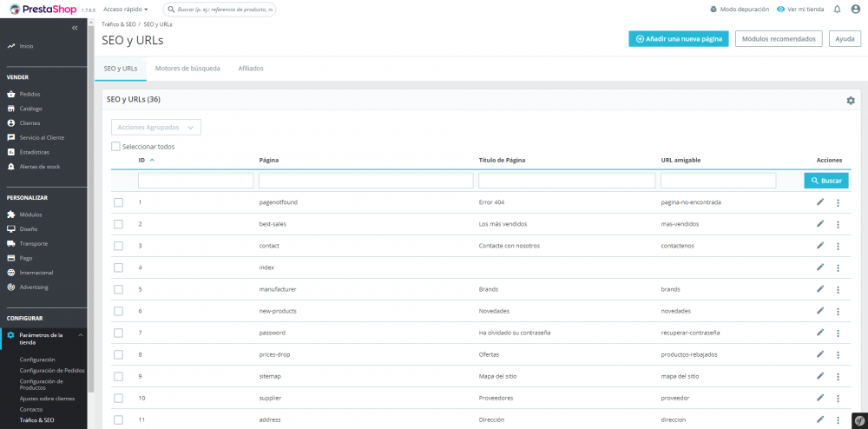
Task: Check the box for password row
Action: (118, 333)
